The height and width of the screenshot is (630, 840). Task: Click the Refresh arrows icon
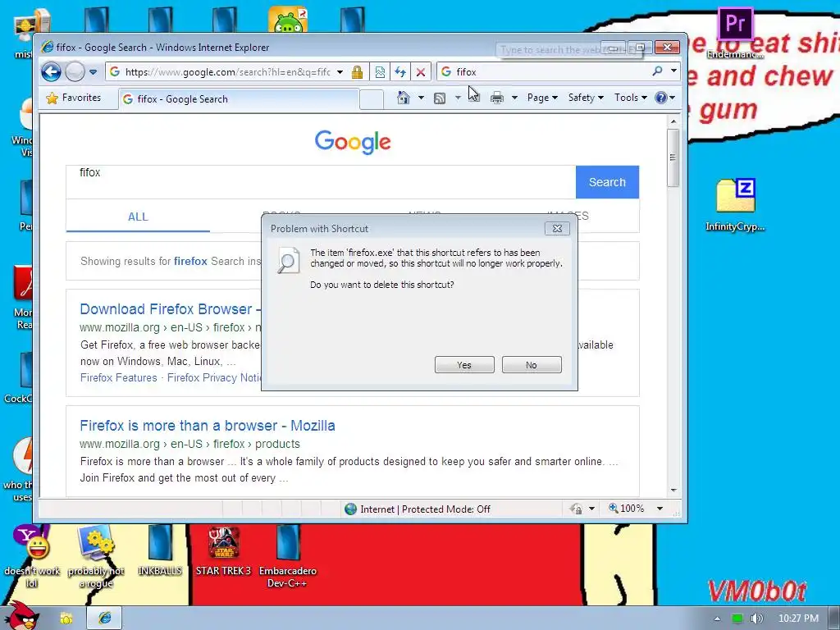click(400, 72)
